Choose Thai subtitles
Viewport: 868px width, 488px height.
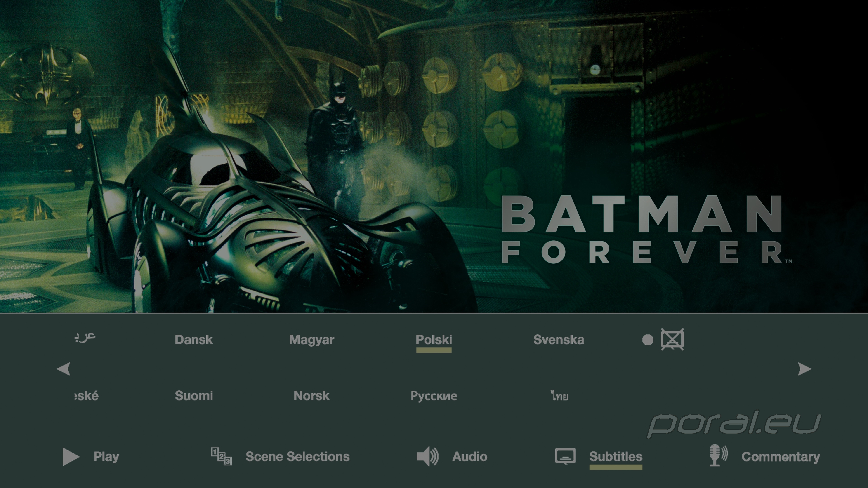559,396
